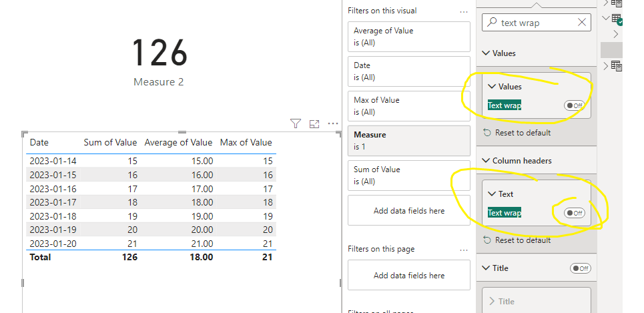
Task: Click into the text wrap search field
Action: 537,23
